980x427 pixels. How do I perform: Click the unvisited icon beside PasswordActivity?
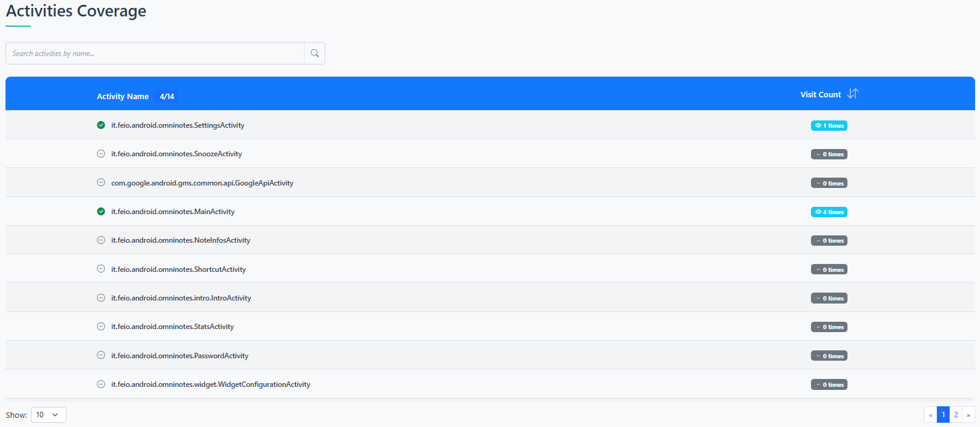click(x=101, y=355)
